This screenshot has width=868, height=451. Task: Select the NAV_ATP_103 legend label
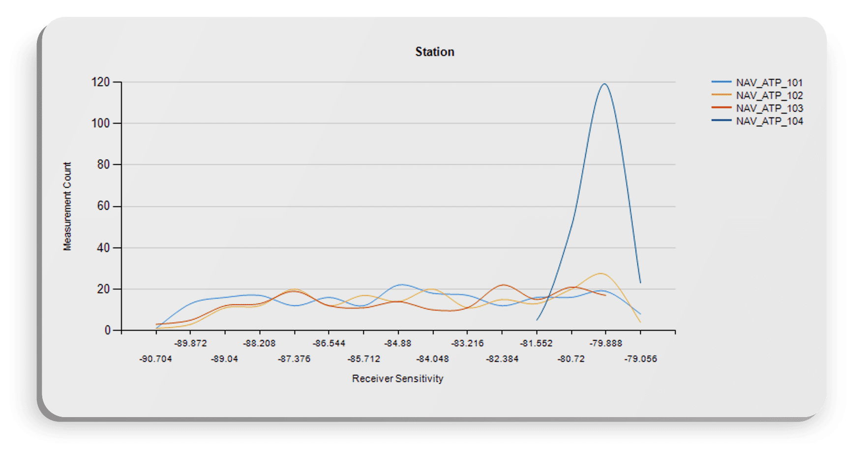pos(769,108)
